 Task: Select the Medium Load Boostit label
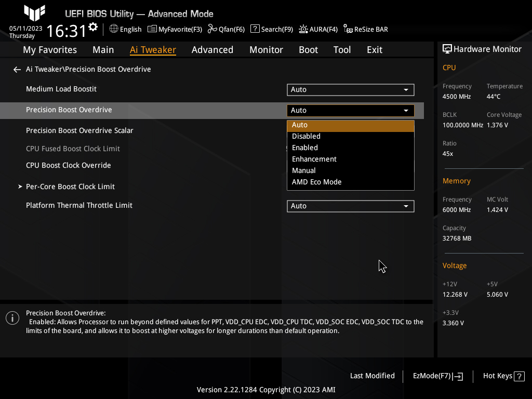click(x=61, y=89)
